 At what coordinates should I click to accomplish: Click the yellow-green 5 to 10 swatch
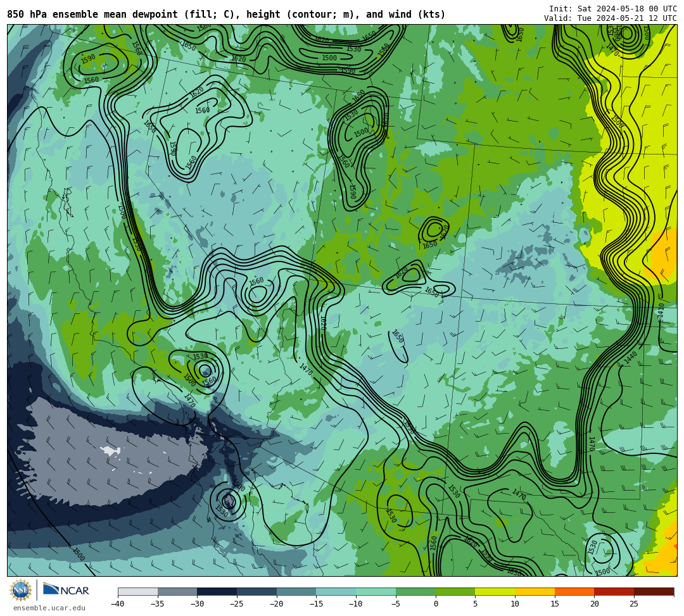point(495,591)
